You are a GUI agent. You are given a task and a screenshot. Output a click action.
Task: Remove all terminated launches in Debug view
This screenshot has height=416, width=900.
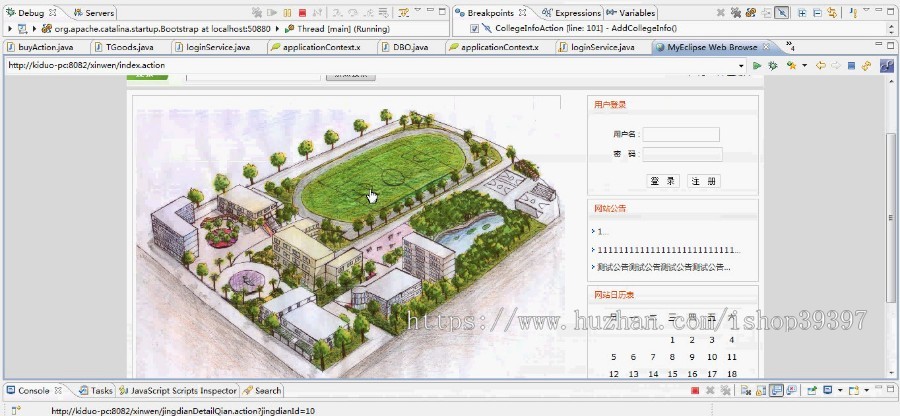[x=257, y=12]
